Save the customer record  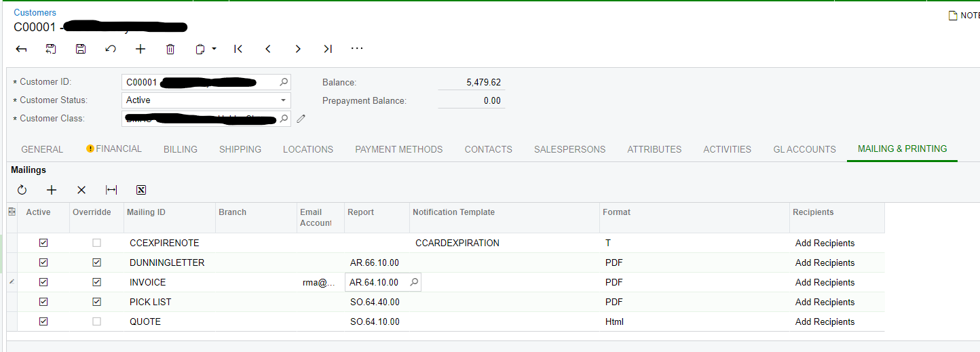81,49
